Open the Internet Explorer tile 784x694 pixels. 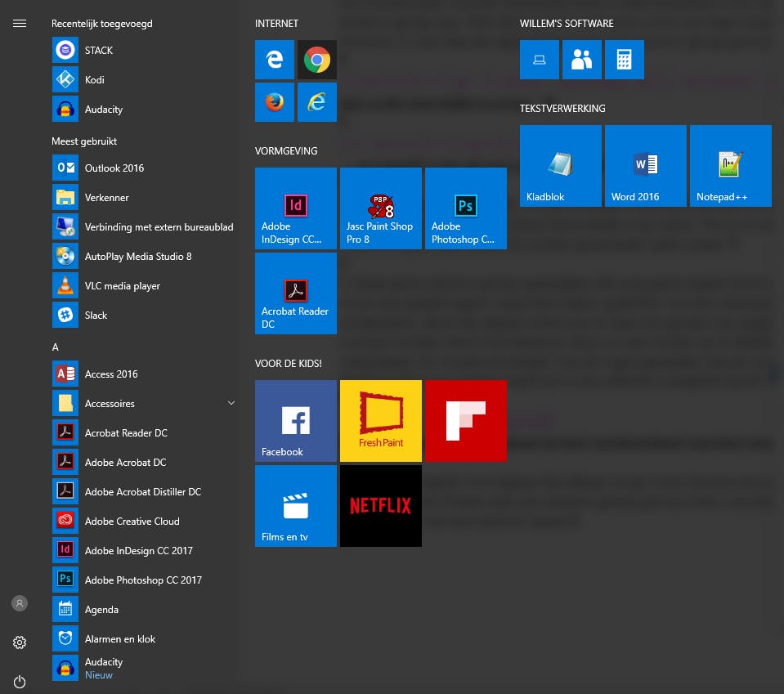(x=316, y=101)
